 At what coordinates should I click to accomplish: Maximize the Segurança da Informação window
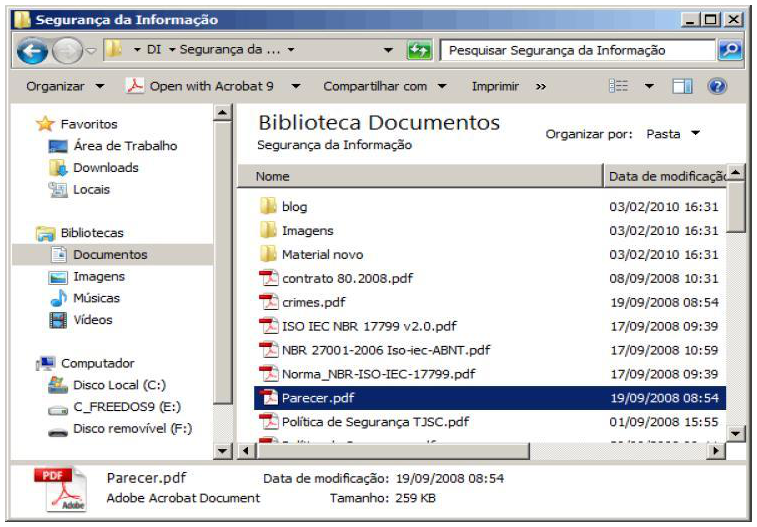711,20
